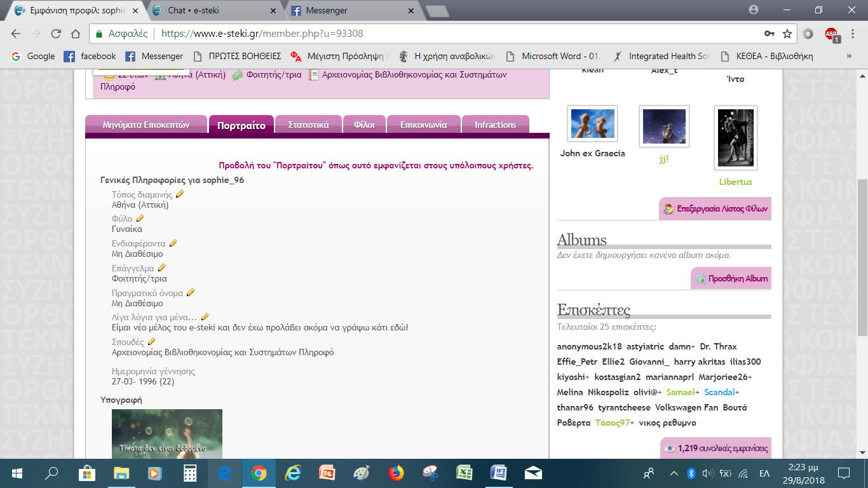
Task: Click the browser address bar URL
Action: click(262, 34)
